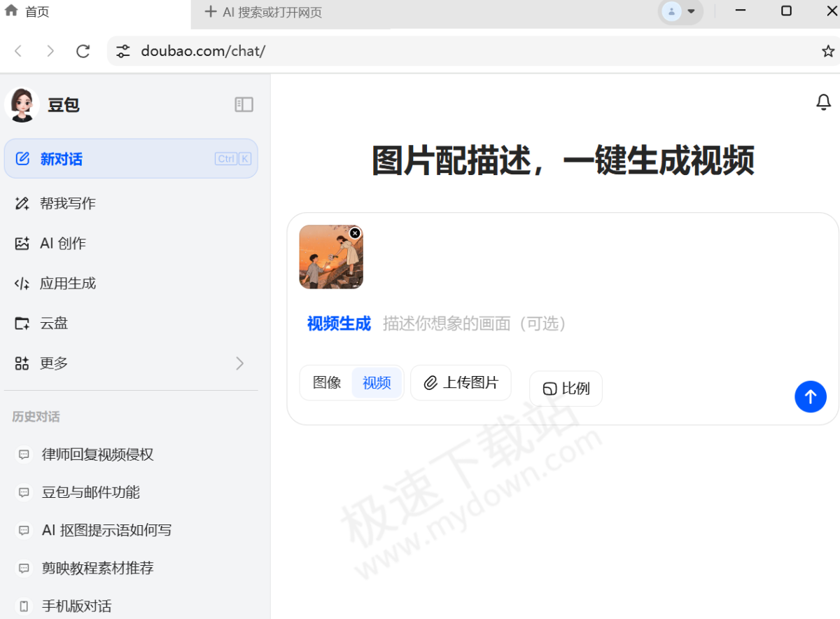840x619 pixels.
Task: Collapse the sidebar panel
Action: (x=243, y=104)
